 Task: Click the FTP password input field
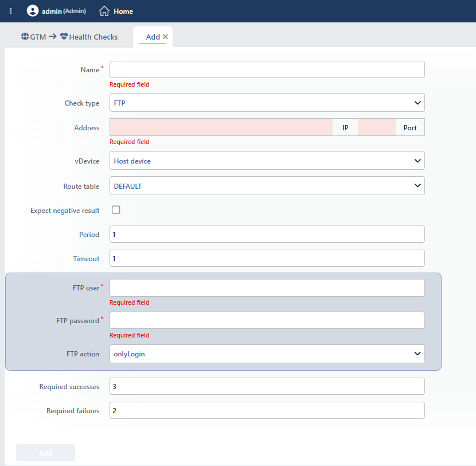coord(267,320)
